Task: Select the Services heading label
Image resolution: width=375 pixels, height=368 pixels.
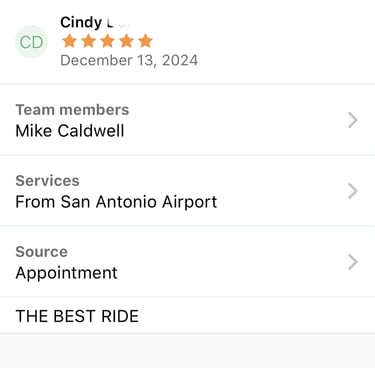Action: point(47,181)
